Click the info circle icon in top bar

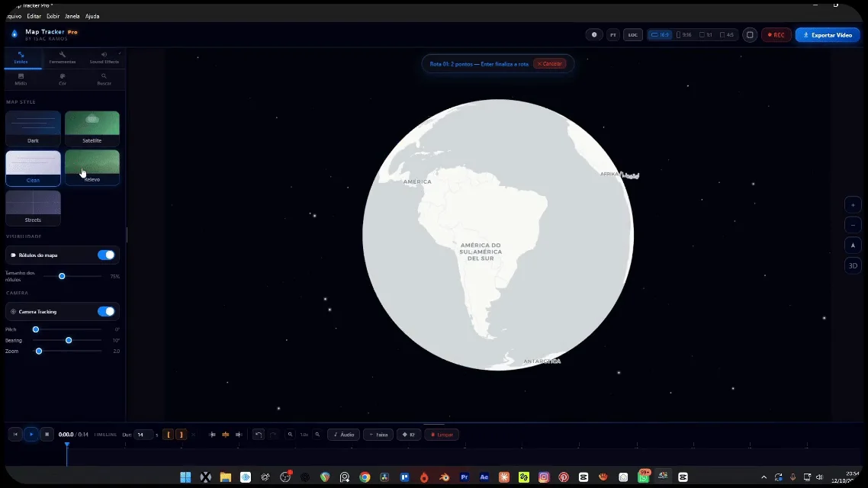(594, 35)
